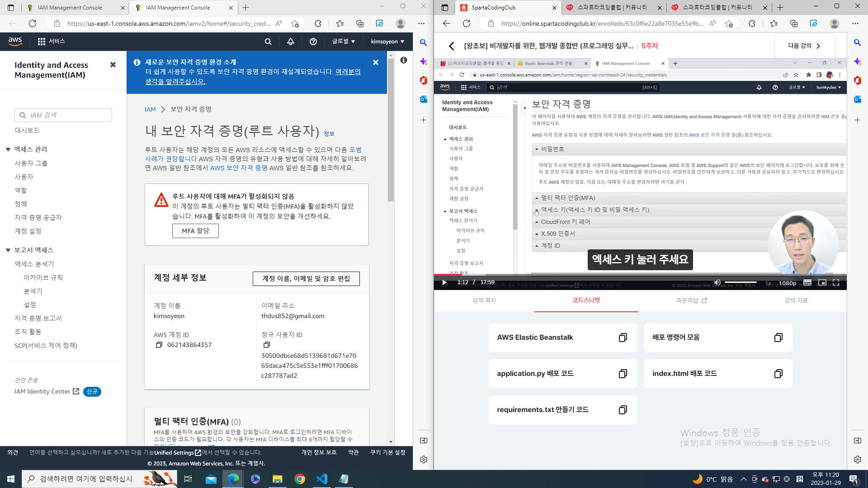Open Chrome from the taskbar
Screen dimensions: 868x488
click(x=300, y=479)
